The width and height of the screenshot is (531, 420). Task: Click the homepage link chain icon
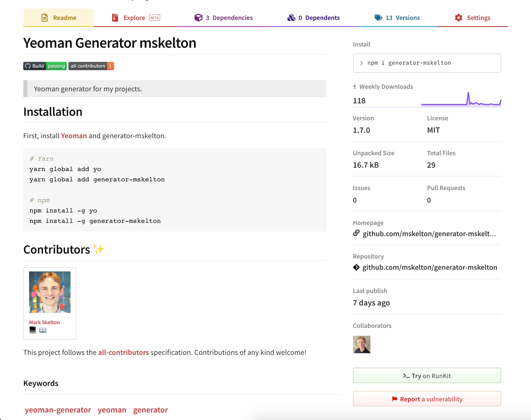(356, 233)
